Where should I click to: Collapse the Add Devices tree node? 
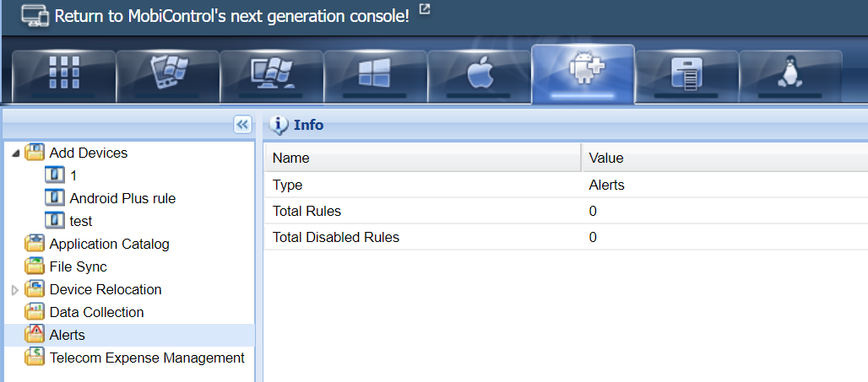click(16, 153)
